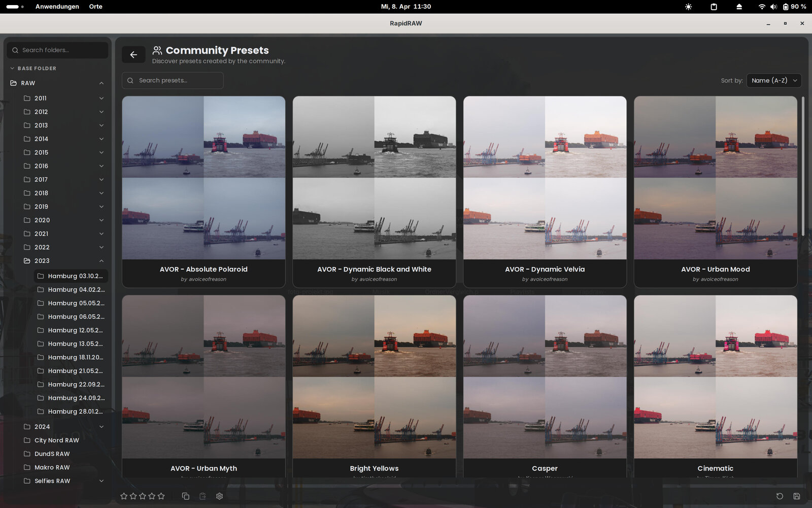Screen dimensions: 812x508
Task: Click the save icon at bottom right
Action: click(796, 496)
